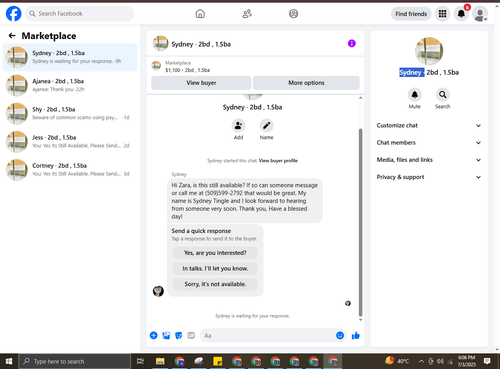Open the emoji picker
Screen dimensions: 500x369
(x=340, y=335)
